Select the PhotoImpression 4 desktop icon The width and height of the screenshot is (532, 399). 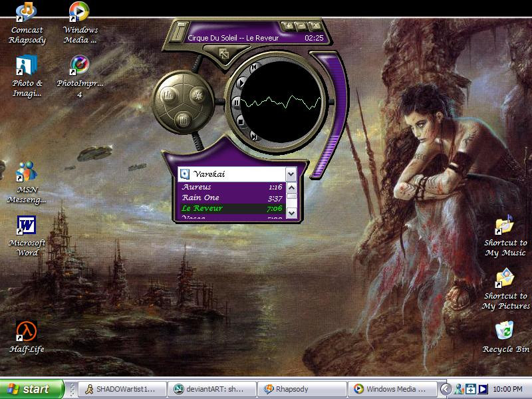80,76
